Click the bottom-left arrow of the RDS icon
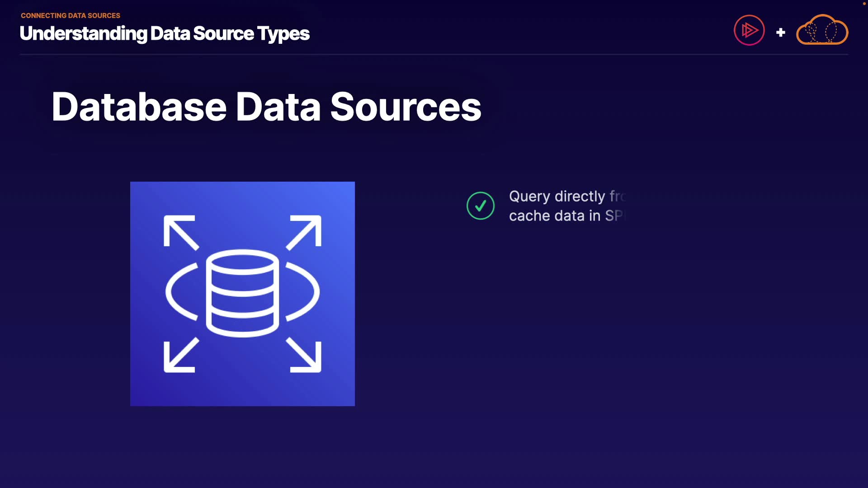 coord(180,356)
